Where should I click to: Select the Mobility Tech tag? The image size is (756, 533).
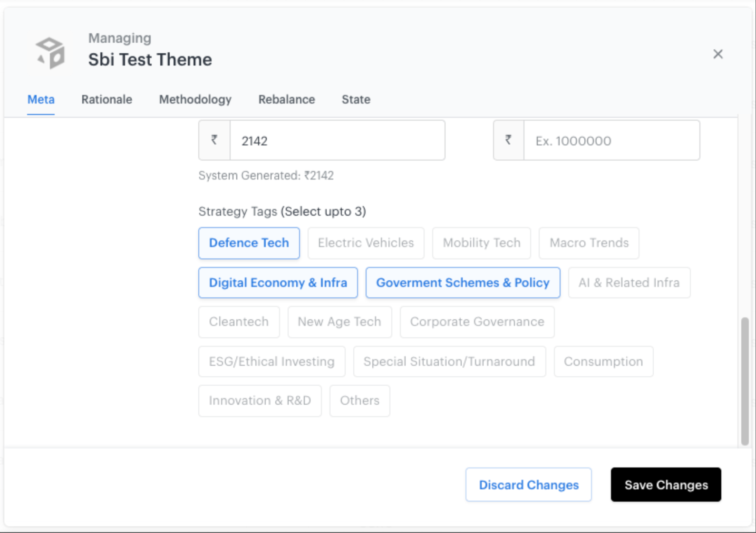(x=481, y=243)
